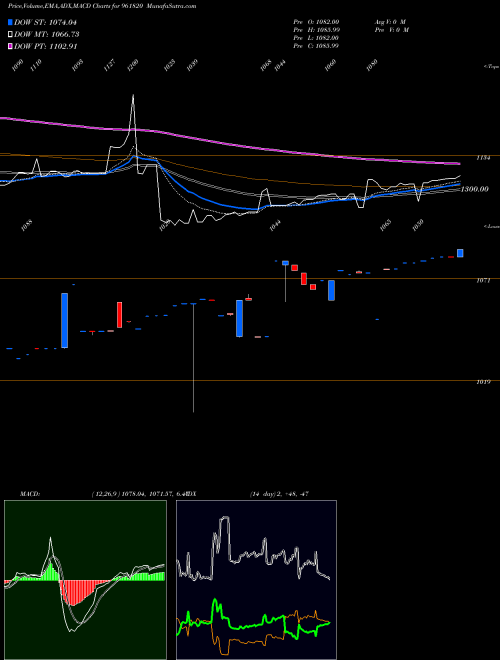Click the 'Pre C: 1083.99' value
Screen dimensions: 500x660
click(316, 46)
